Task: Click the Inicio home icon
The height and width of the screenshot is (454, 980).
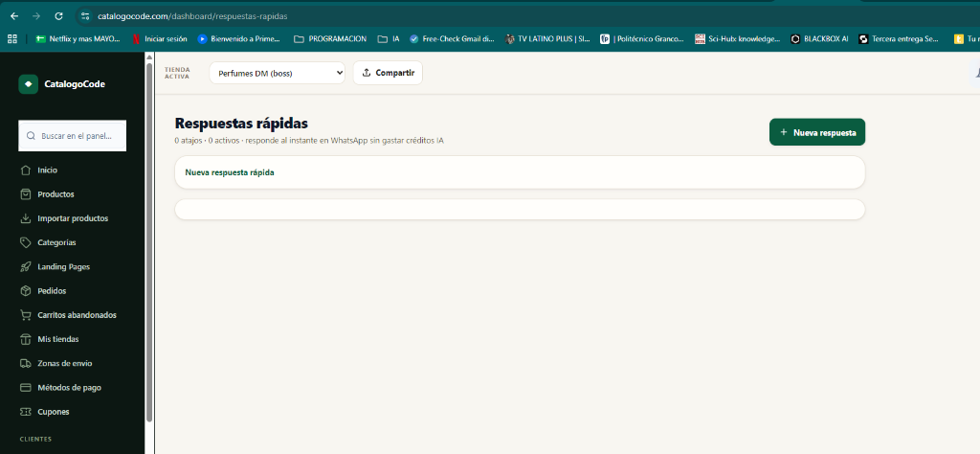Action: 26,170
